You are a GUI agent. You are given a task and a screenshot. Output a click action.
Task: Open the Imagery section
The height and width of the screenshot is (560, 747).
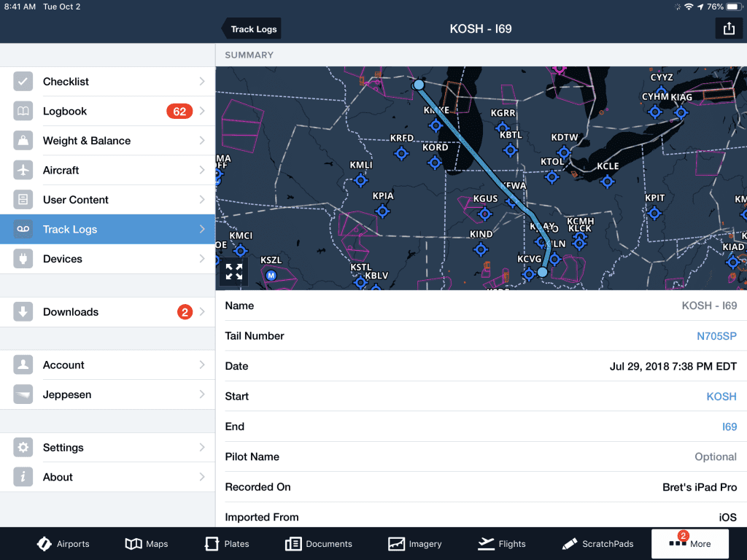pyautogui.click(x=415, y=543)
